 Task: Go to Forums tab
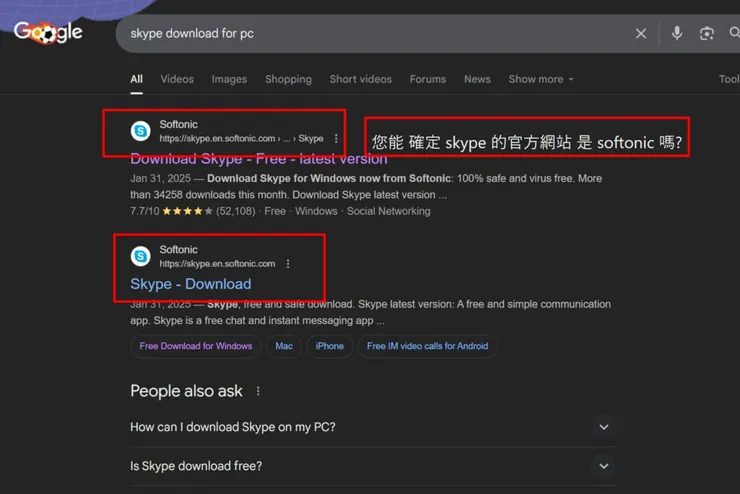point(428,79)
